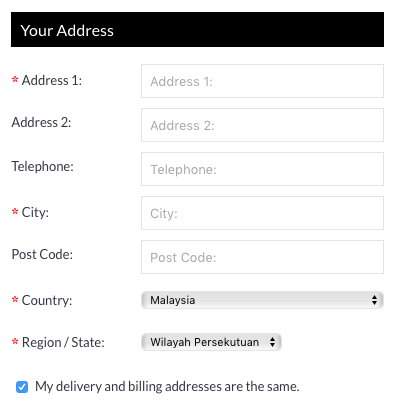The image size is (394, 417).
Task: Select the Post Code text box
Action: pyautogui.click(x=262, y=257)
